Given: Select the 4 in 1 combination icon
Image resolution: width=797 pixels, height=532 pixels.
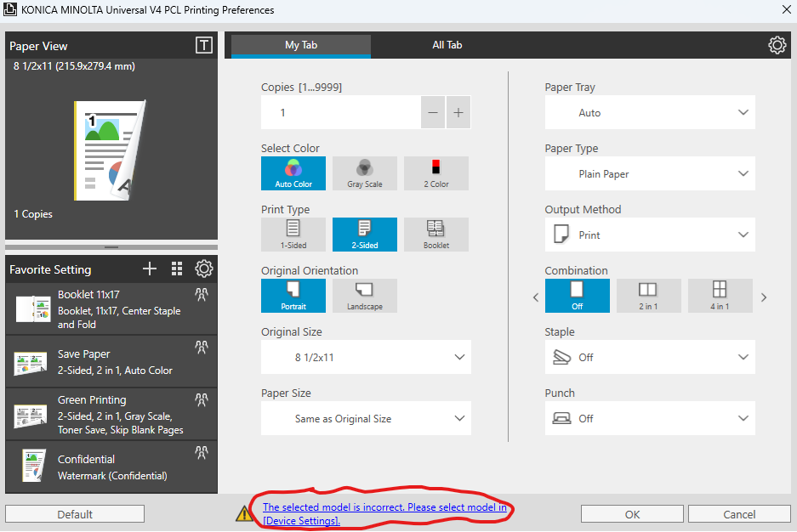Looking at the screenshot, I should pos(720,296).
